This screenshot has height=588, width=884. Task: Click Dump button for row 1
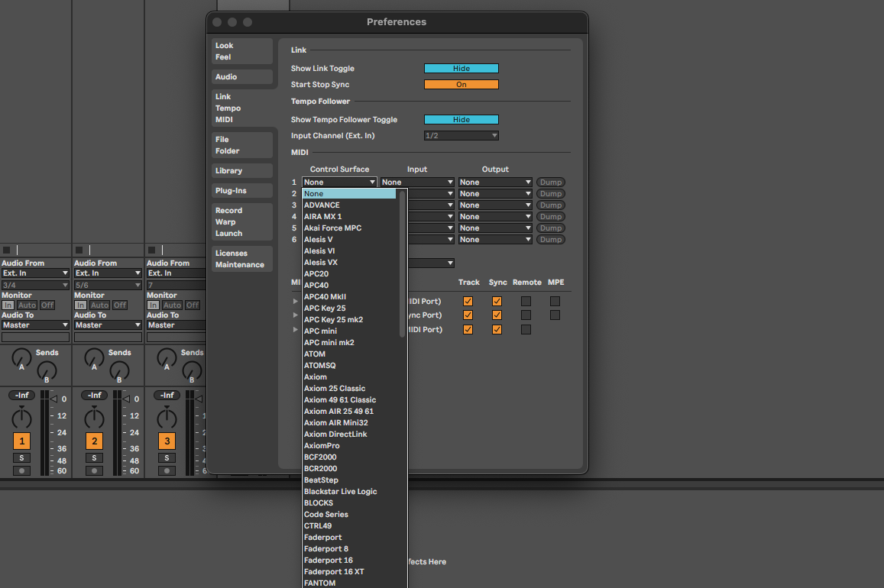[x=550, y=183]
